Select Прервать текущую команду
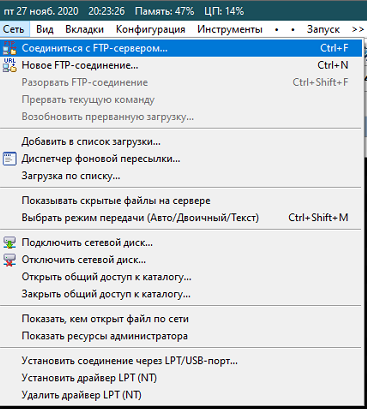Image resolution: width=367 pixels, height=409 pixels. [x=181, y=100]
